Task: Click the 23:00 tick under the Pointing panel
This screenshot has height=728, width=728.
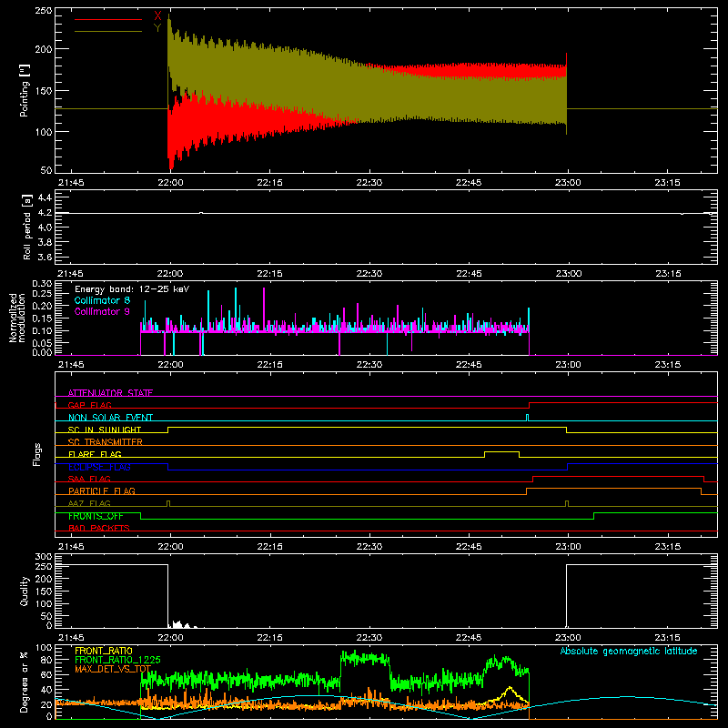Action: (568, 183)
